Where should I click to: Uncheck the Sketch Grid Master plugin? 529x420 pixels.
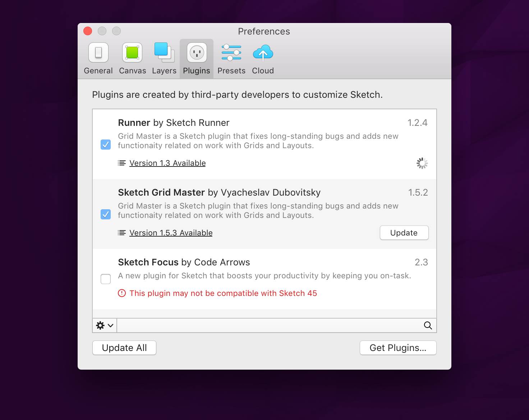[106, 214]
